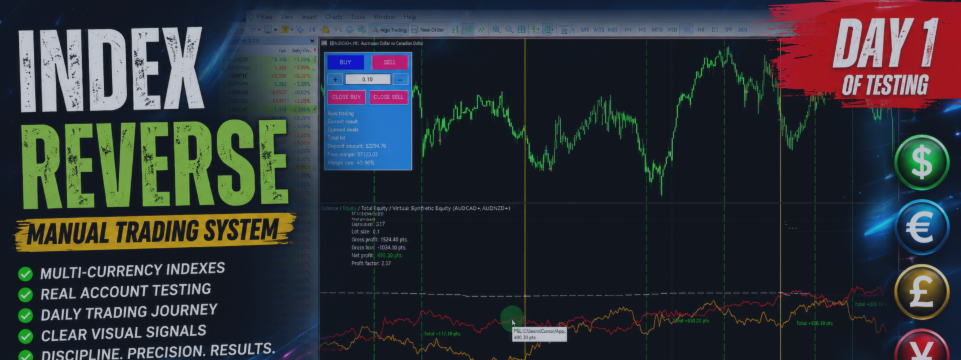Toggle the chart auto scroll icon

pyautogui.click(x=535, y=30)
